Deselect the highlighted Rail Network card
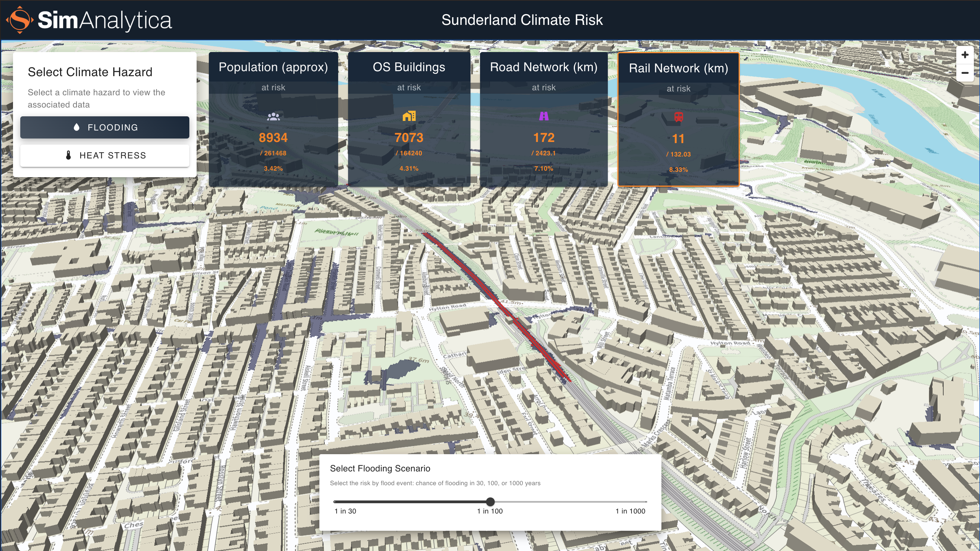This screenshot has width=980, height=551. click(x=679, y=119)
